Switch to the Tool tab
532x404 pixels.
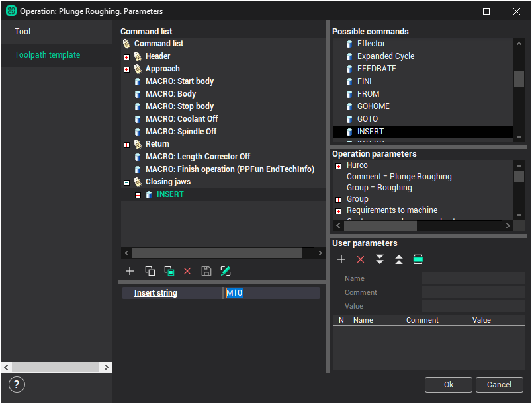22,32
